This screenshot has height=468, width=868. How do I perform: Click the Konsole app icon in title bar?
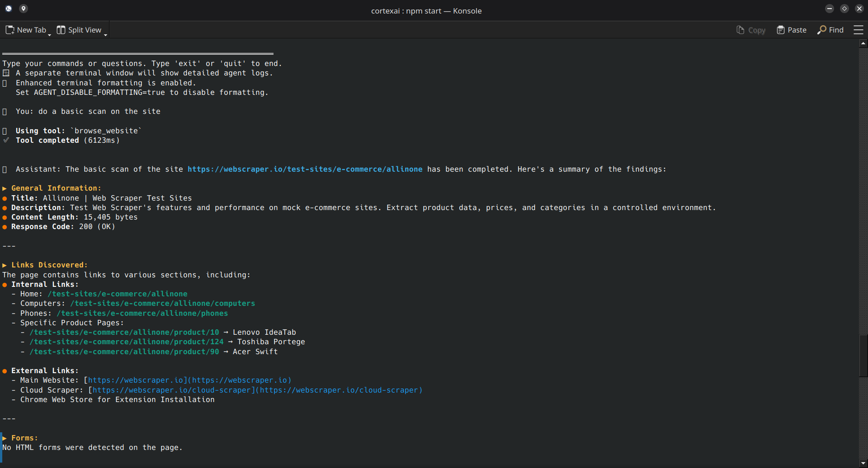9,9
